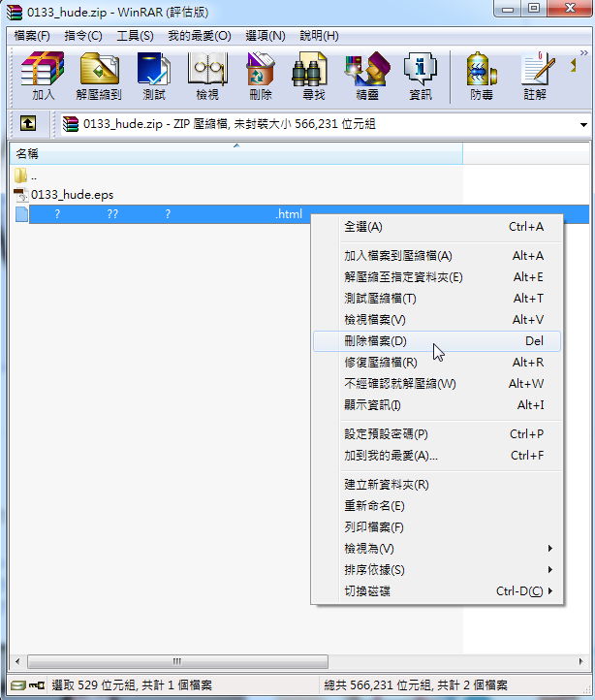Screen dimensions: 595x700
Task: Click the 解壓縮到 (Extract To) toolbar icon
Action: pos(99,76)
